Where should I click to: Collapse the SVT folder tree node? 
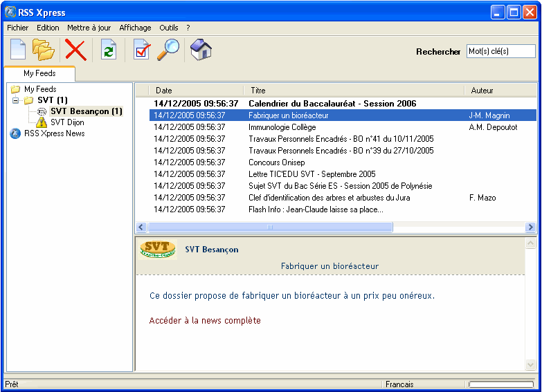[15, 100]
